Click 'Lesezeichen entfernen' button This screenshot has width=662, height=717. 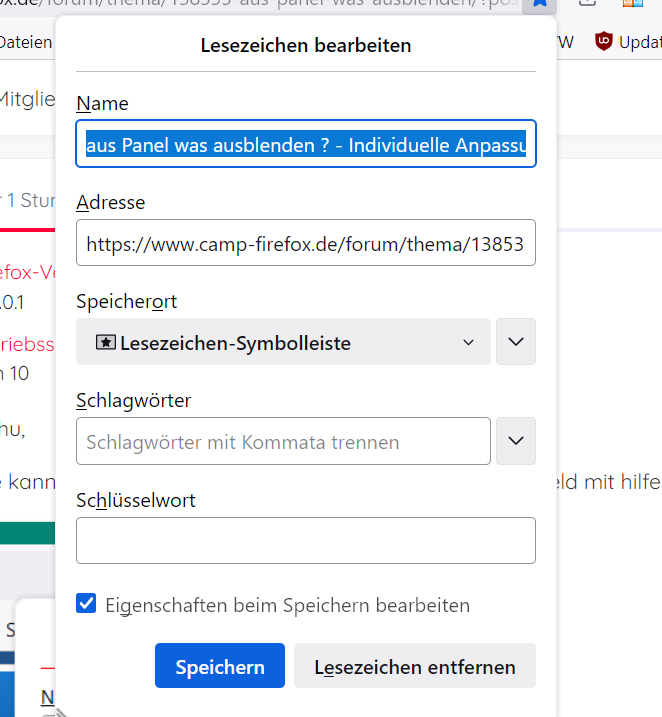point(415,666)
